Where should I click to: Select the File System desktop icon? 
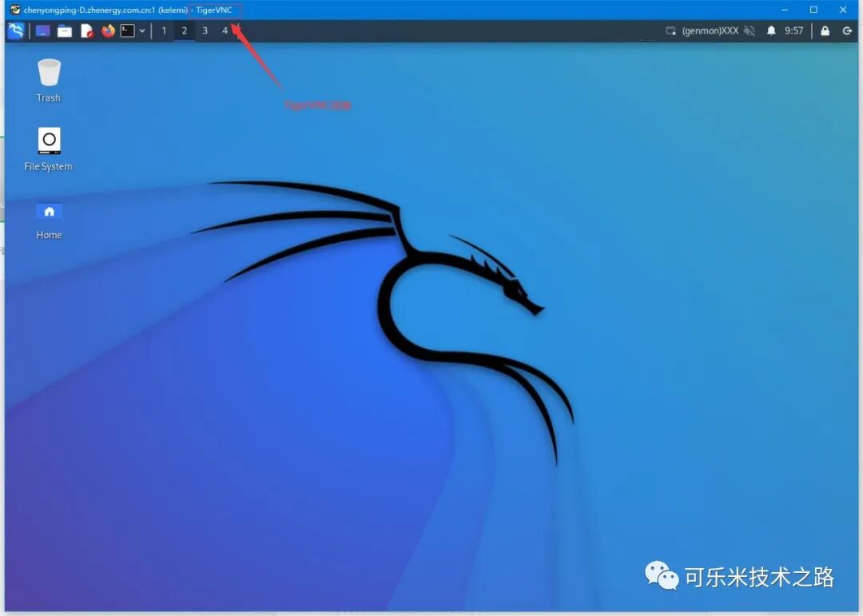(x=49, y=149)
